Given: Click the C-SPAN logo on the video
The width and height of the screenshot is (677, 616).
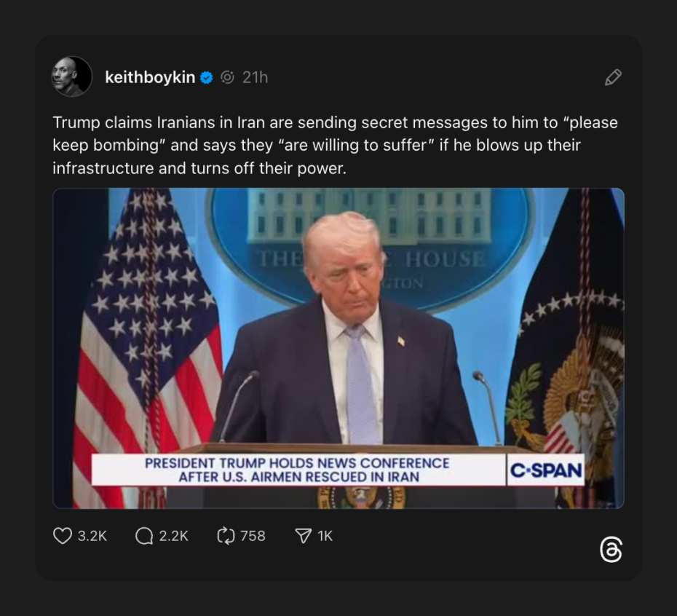Looking at the screenshot, I should coord(546,470).
